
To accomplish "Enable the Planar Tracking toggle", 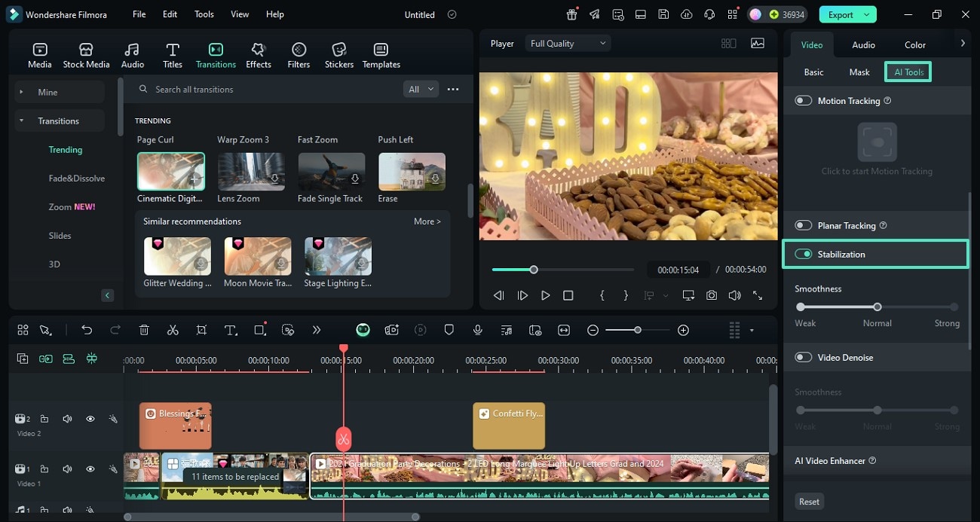I will coord(804,225).
